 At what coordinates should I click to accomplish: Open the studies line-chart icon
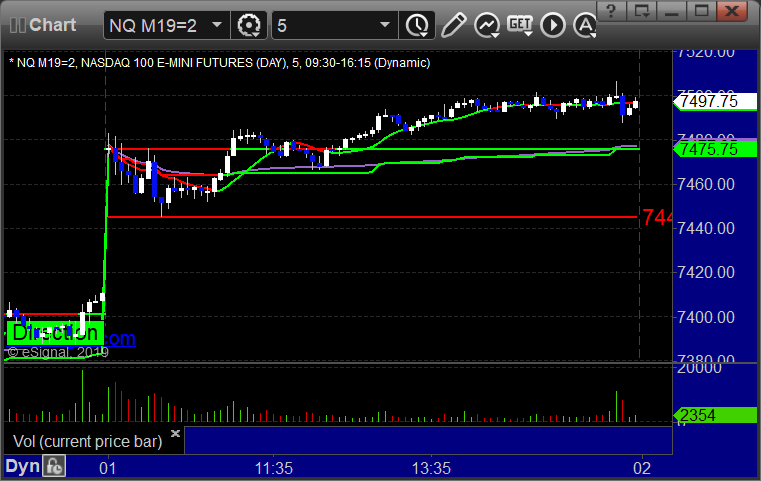[487, 25]
